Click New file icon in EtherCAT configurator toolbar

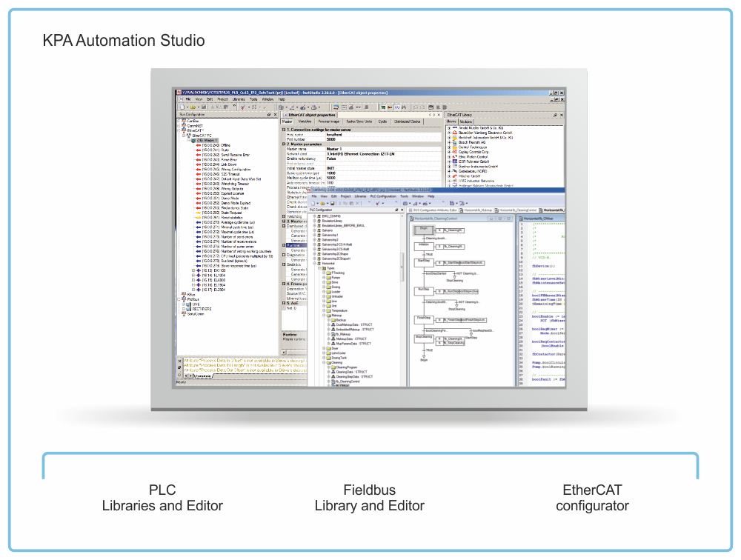pyautogui.click(x=182, y=107)
